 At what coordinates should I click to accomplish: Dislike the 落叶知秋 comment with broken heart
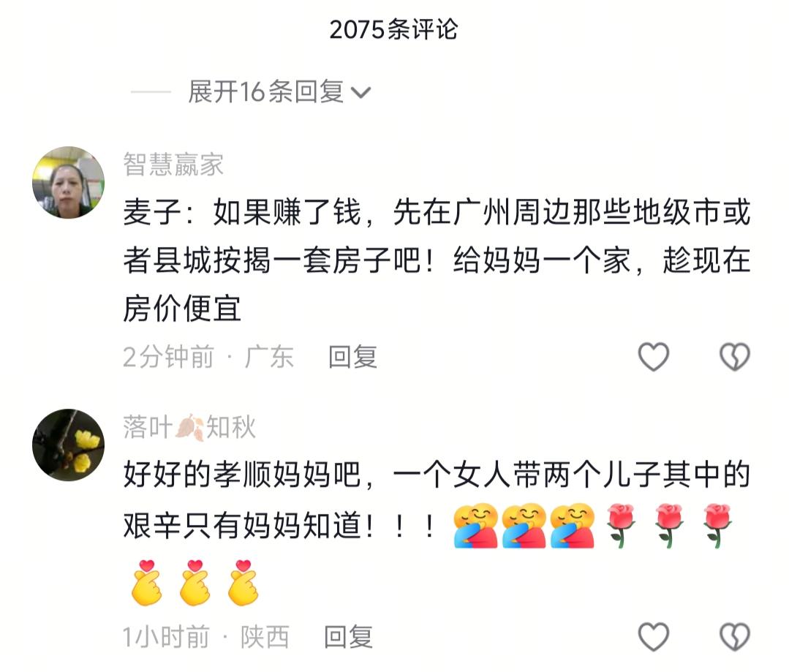(x=735, y=637)
